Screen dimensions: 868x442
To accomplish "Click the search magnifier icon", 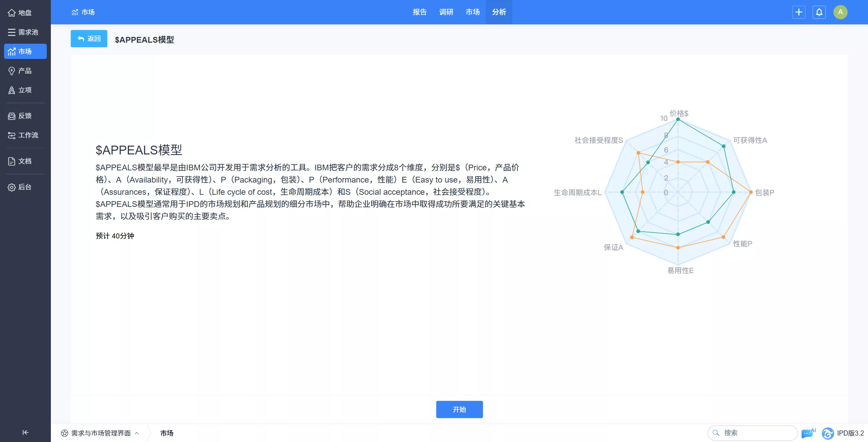I will (x=716, y=433).
